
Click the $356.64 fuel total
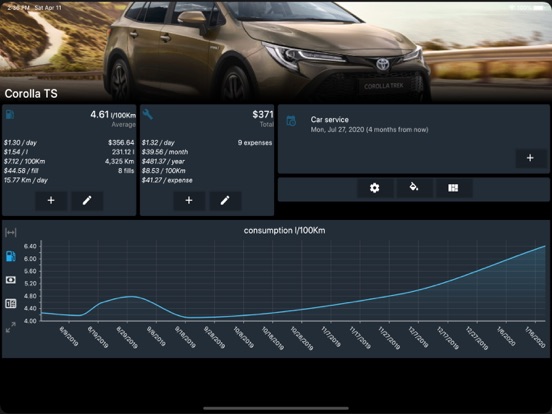(121, 143)
